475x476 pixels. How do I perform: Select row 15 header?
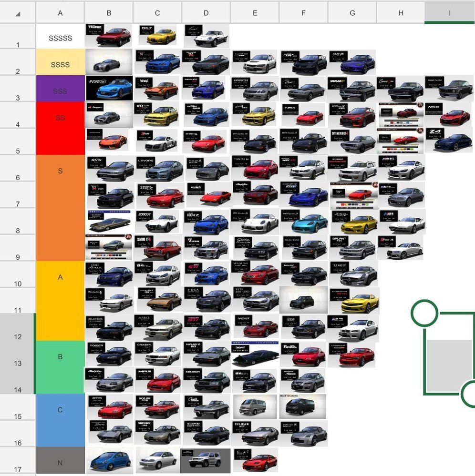coord(18,407)
